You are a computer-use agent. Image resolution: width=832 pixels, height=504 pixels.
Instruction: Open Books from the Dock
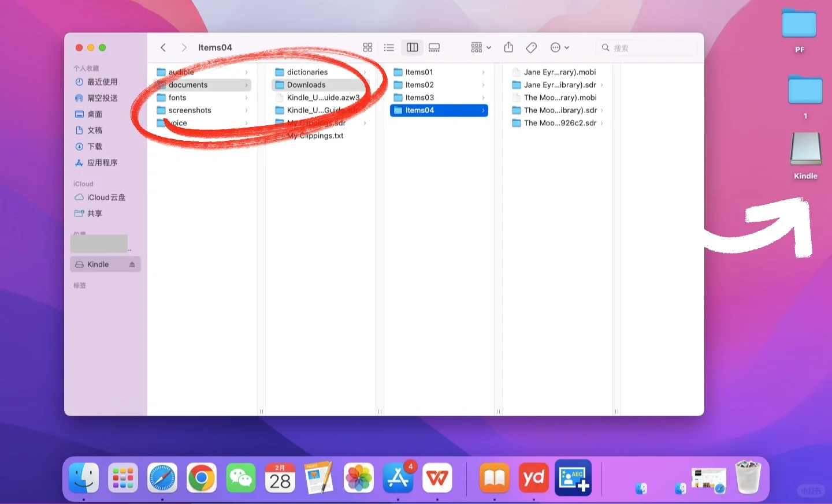[495, 478]
